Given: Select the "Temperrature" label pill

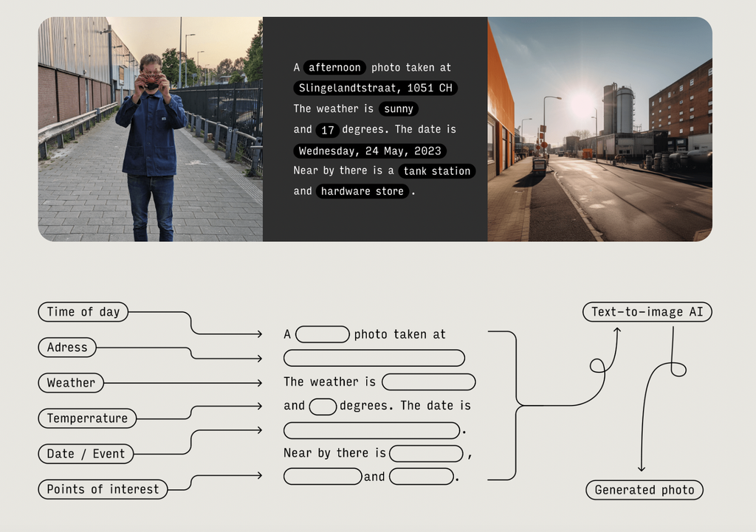Looking at the screenshot, I should click(x=86, y=418).
